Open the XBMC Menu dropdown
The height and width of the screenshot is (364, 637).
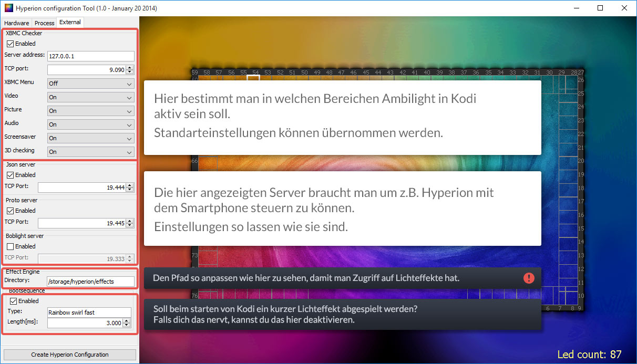tap(90, 84)
